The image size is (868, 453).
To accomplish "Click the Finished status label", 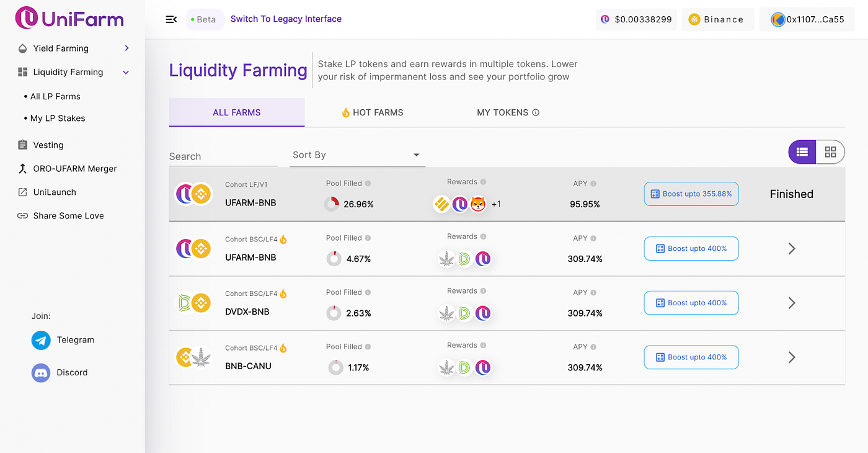I will coord(792,194).
